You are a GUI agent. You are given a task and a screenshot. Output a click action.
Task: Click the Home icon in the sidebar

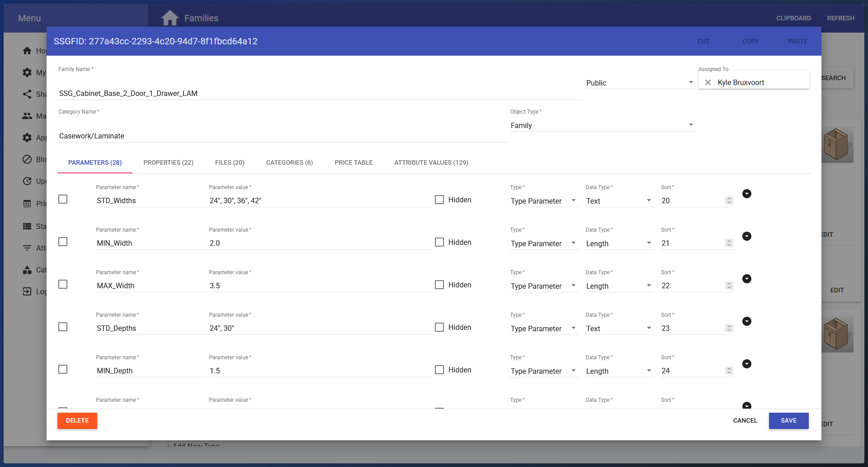click(x=27, y=51)
